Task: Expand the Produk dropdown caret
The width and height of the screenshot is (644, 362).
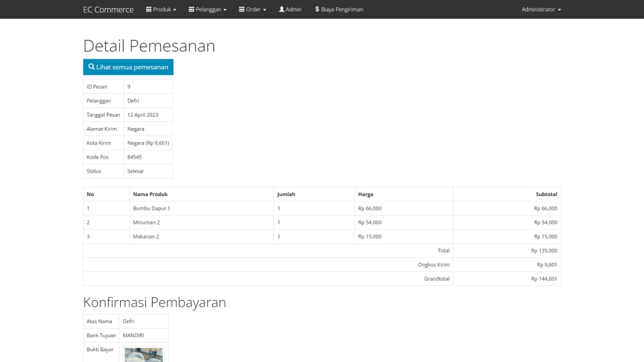Action: 175,10
